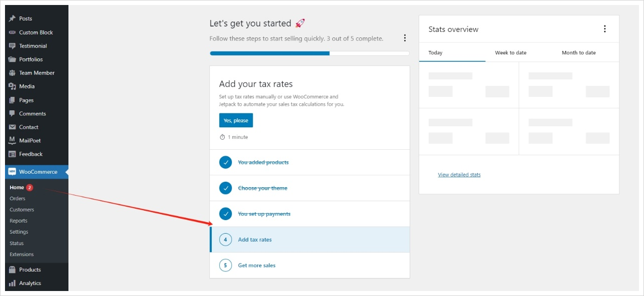644x296 pixels.
Task: Open the setup task list options menu
Action: coord(405,38)
